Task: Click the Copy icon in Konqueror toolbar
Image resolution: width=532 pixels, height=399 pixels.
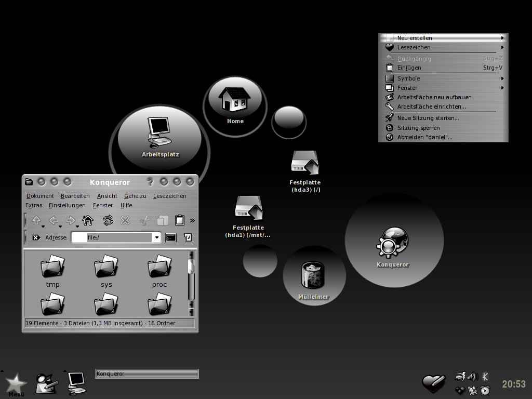Action: [163, 220]
